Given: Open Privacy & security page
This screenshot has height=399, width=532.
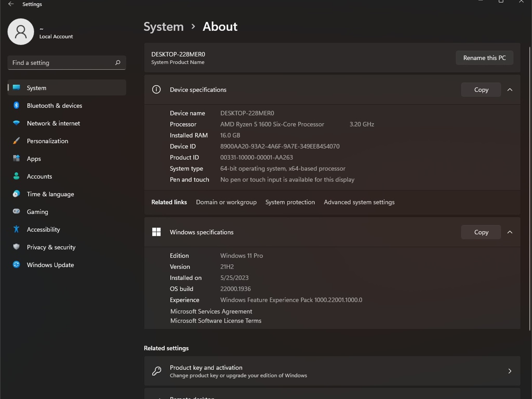Looking at the screenshot, I should point(67,247).
